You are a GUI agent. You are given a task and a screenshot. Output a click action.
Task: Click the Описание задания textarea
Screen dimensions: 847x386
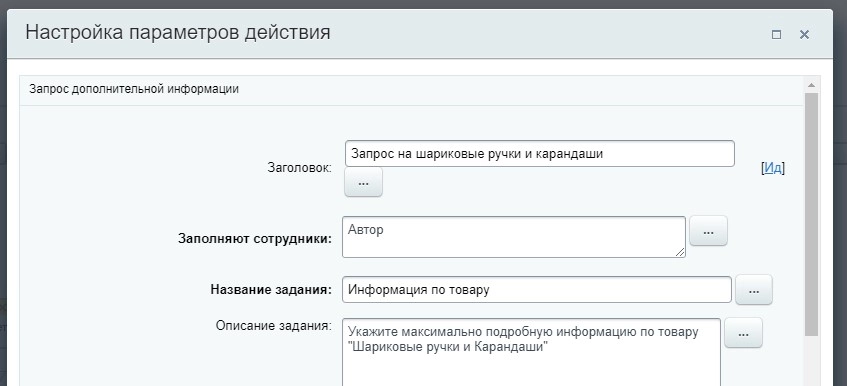click(532, 352)
